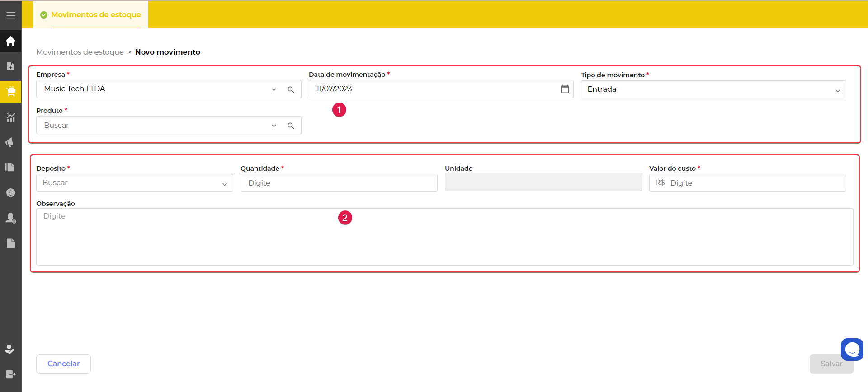The width and height of the screenshot is (868, 392).
Task: Open the Depósito dropdown
Action: [x=224, y=184]
